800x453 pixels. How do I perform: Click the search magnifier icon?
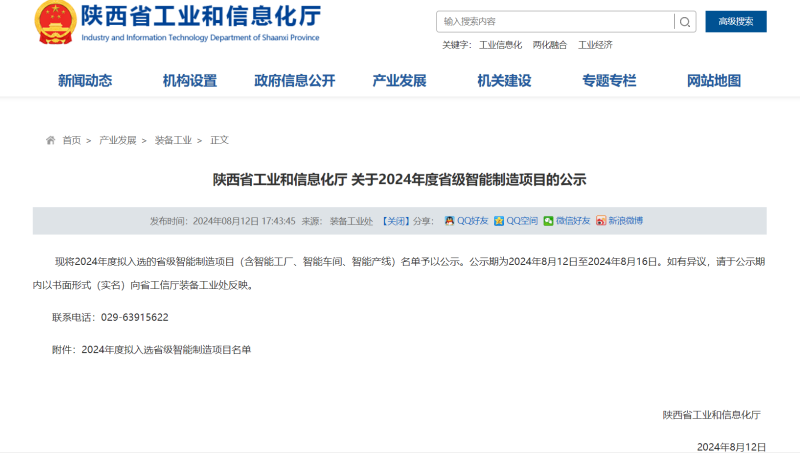point(685,21)
